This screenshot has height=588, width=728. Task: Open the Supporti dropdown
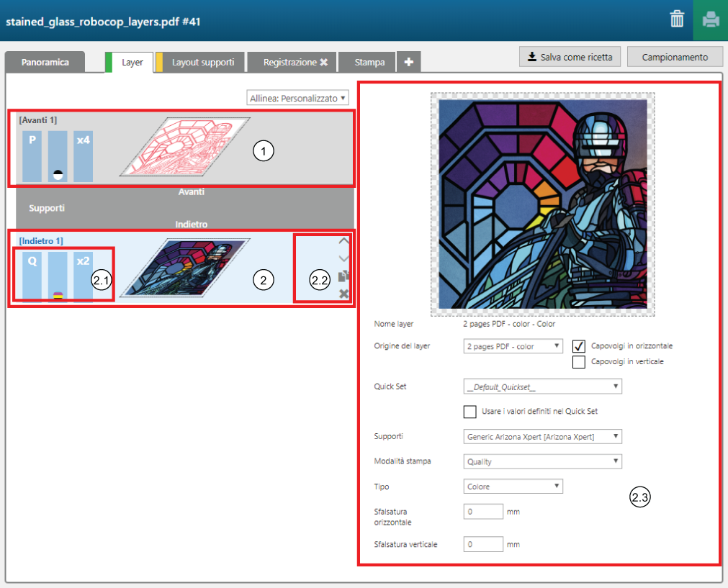[x=542, y=436]
